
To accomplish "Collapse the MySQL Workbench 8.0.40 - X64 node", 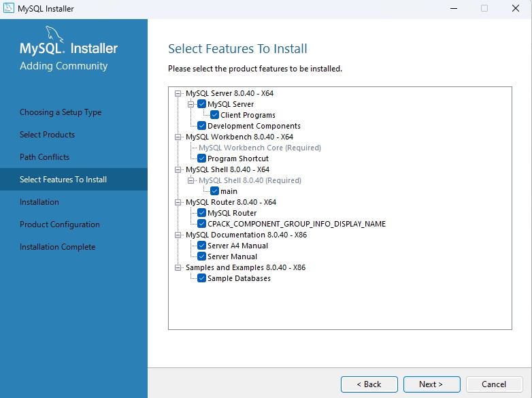I will click(x=178, y=137).
